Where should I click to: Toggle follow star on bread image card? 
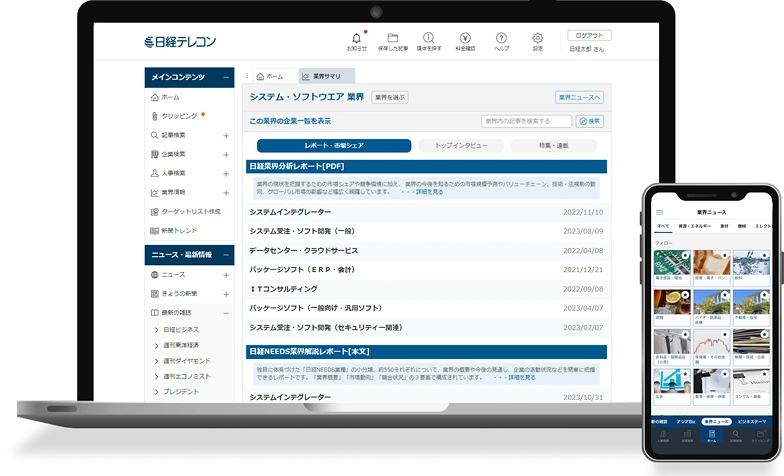[725, 256]
